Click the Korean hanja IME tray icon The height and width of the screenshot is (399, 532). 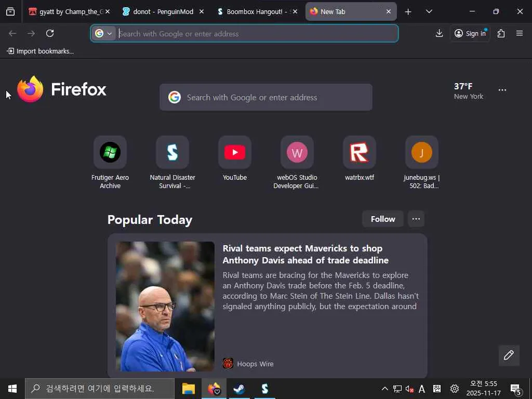[x=437, y=389]
